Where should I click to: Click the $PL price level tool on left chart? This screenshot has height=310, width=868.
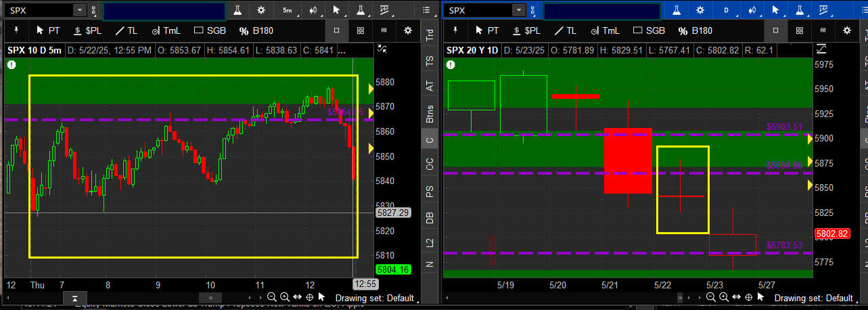(87, 30)
